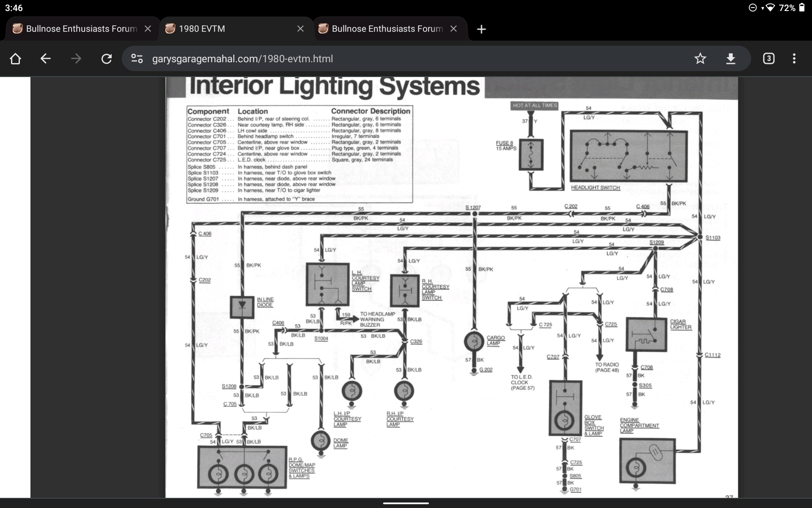
Task: Tap the download icon in address bar
Action: point(730,58)
